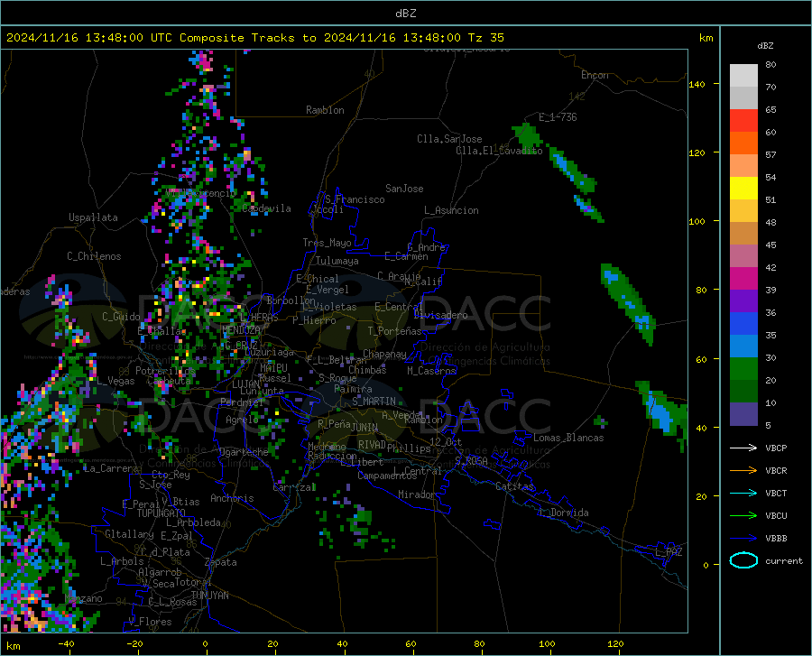The width and height of the screenshot is (812, 656).
Task: Click the Carrizal map label
Action: click(x=294, y=487)
